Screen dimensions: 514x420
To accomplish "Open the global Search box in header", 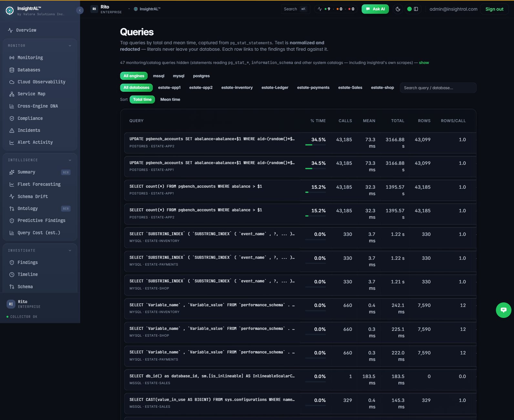I will click(x=295, y=9).
